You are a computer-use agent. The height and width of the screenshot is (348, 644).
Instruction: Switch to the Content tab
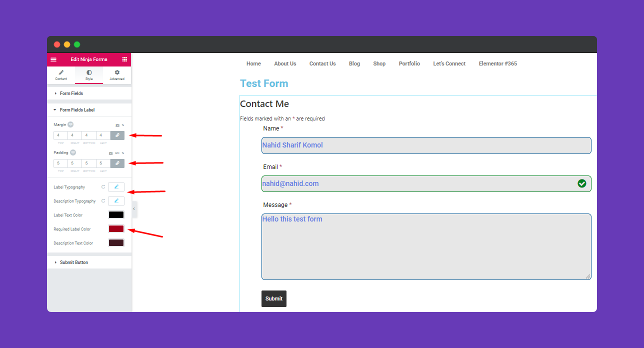point(61,74)
